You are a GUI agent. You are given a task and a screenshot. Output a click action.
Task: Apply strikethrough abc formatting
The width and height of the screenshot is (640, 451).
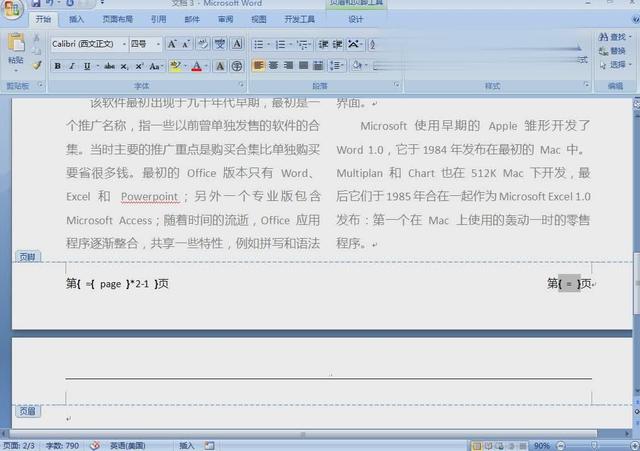click(109, 66)
